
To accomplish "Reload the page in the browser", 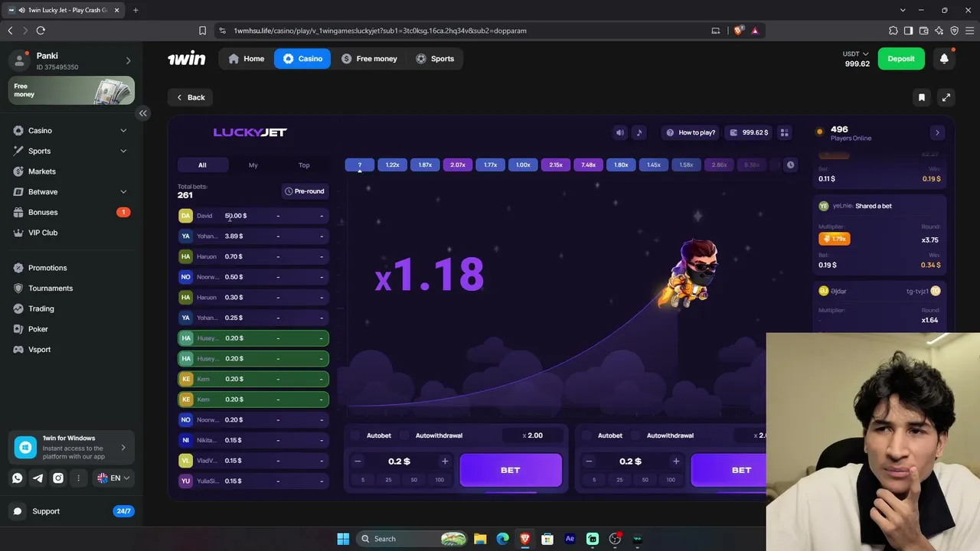I will point(41,31).
